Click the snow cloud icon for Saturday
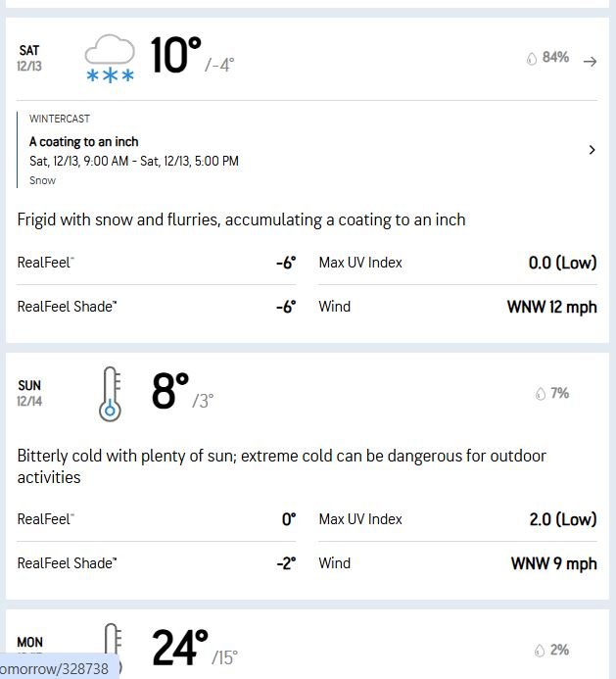This screenshot has height=679, width=616. pos(110,59)
